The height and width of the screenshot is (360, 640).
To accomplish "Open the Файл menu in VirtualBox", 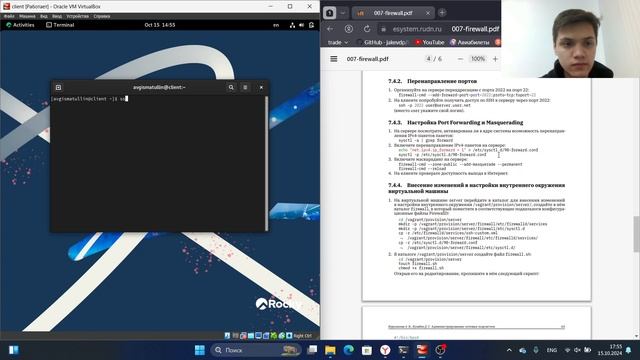I will click(9, 16).
